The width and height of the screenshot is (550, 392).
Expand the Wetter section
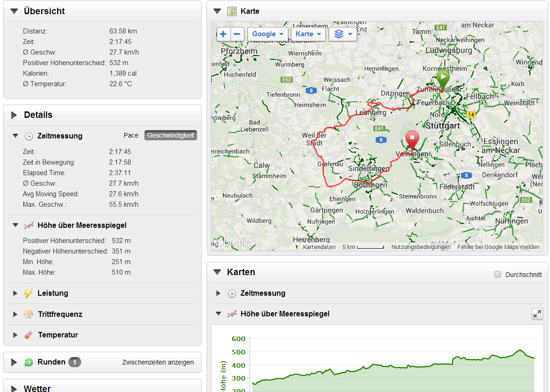tap(14, 388)
